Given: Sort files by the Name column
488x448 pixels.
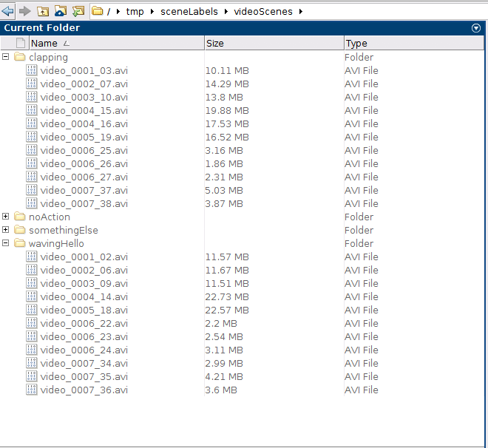Looking at the screenshot, I should (44, 44).
